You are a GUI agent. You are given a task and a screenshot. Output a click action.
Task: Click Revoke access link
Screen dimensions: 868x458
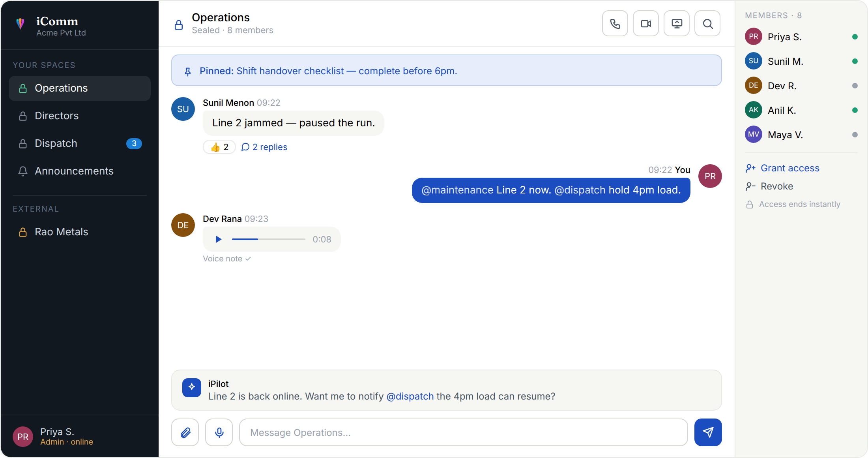tap(777, 186)
